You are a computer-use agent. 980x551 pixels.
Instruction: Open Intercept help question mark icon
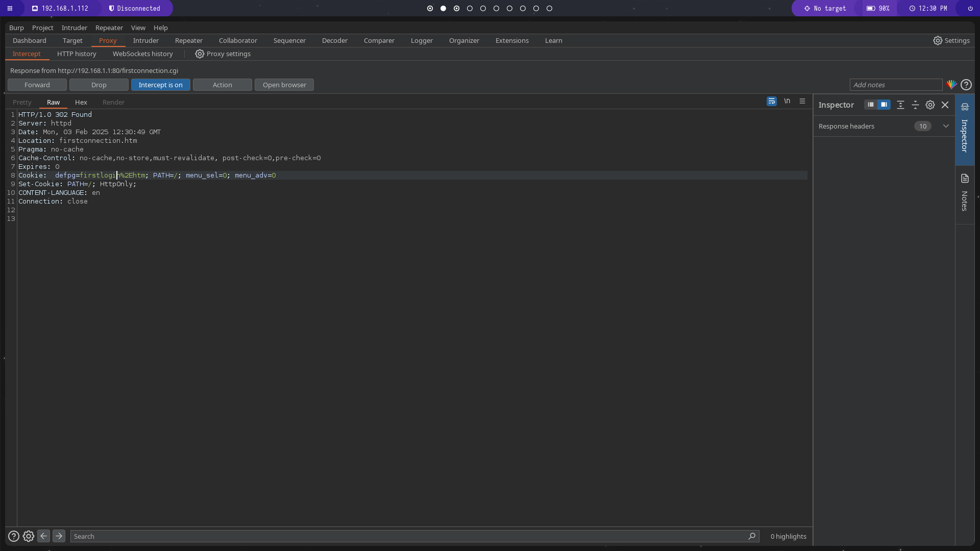[966, 85]
